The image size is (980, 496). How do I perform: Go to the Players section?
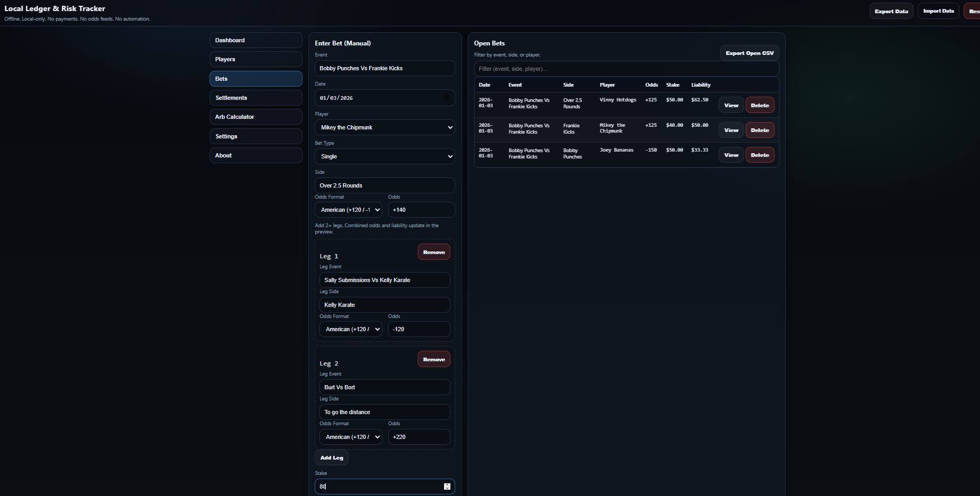256,59
